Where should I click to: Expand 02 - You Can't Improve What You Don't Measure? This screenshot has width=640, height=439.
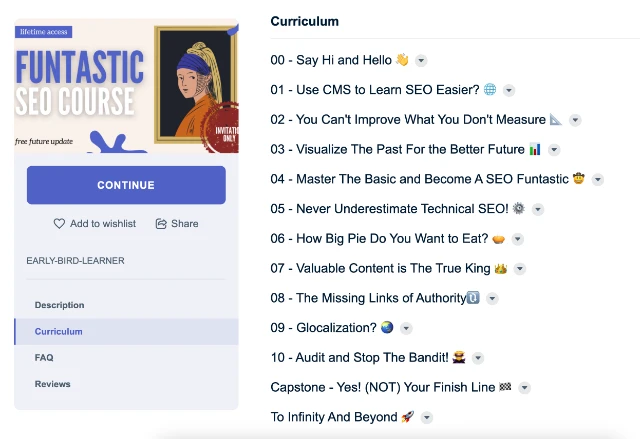[575, 120]
